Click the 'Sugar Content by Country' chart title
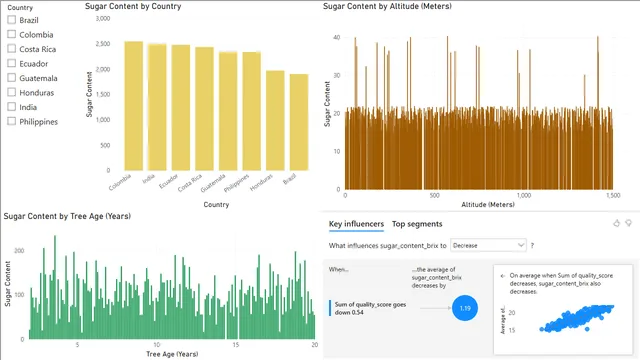 pyautogui.click(x=133, y=6)
